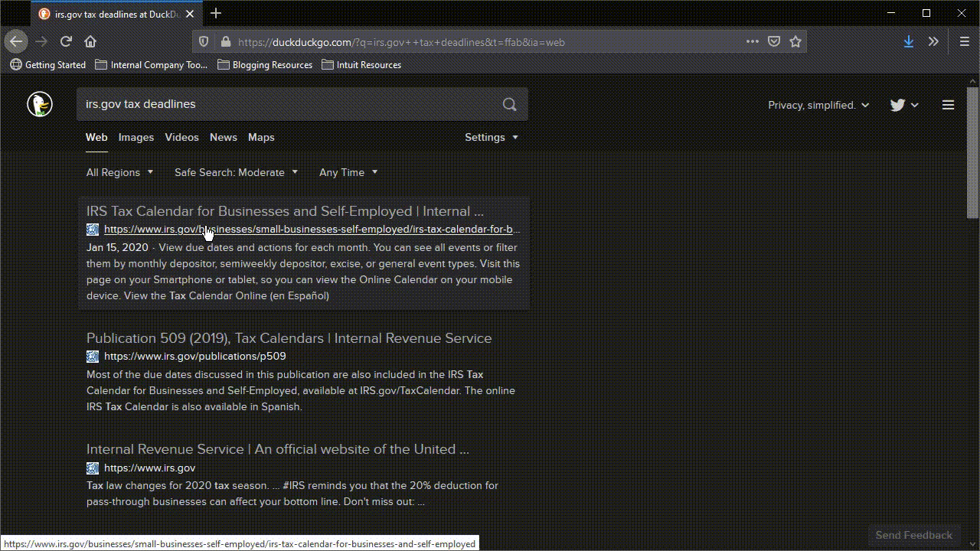Open the tracking protection shield icon
Image resolution: width=980 pixels, height=551 pixels.
pyautogui.click(x=204, y=42)
